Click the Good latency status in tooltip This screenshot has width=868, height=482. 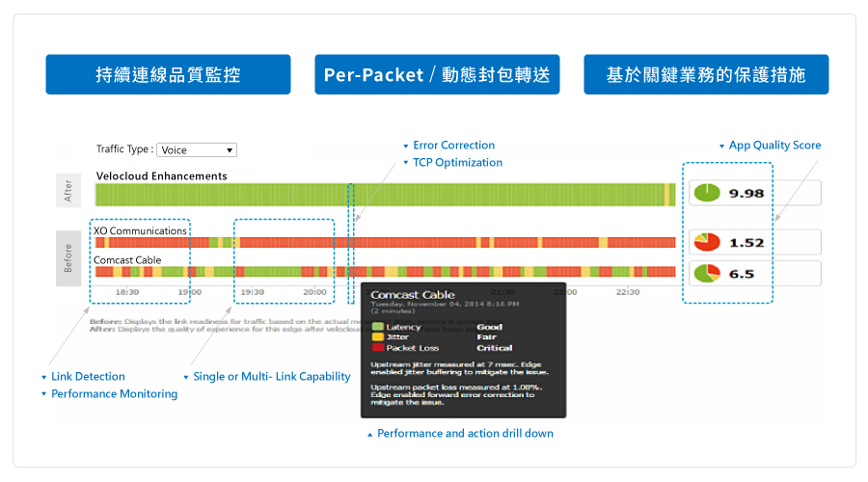pyautogui.click(x=489, y=327)
